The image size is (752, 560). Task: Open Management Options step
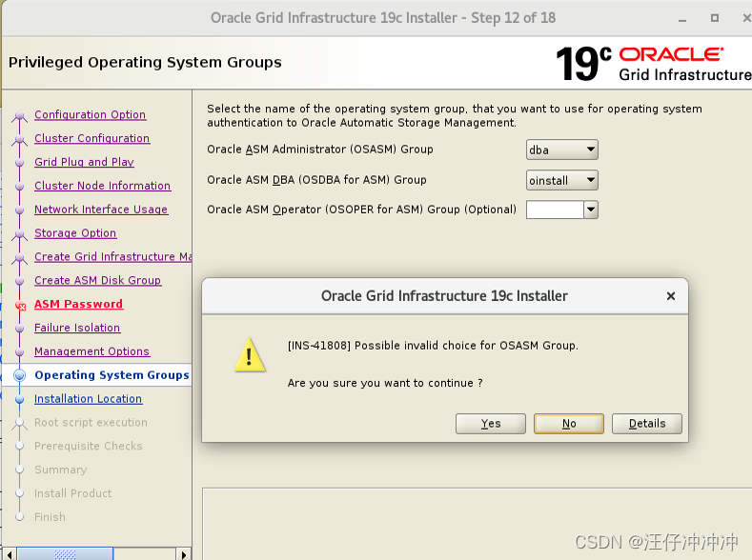pos(92,351)
